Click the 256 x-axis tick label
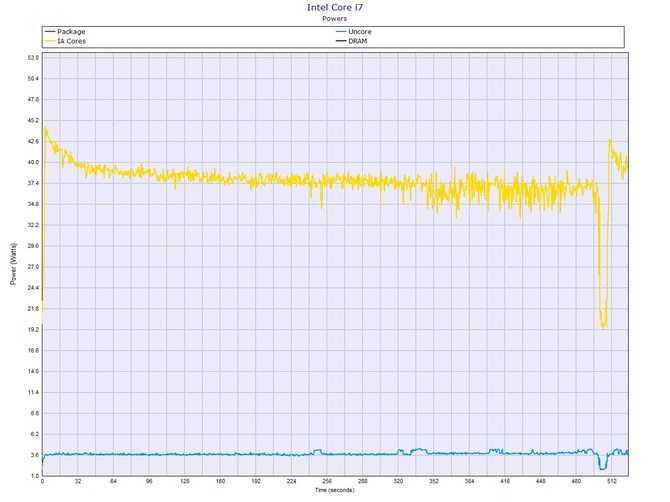The height and width of the screenshot is (502, 670). tap(327, 481)
